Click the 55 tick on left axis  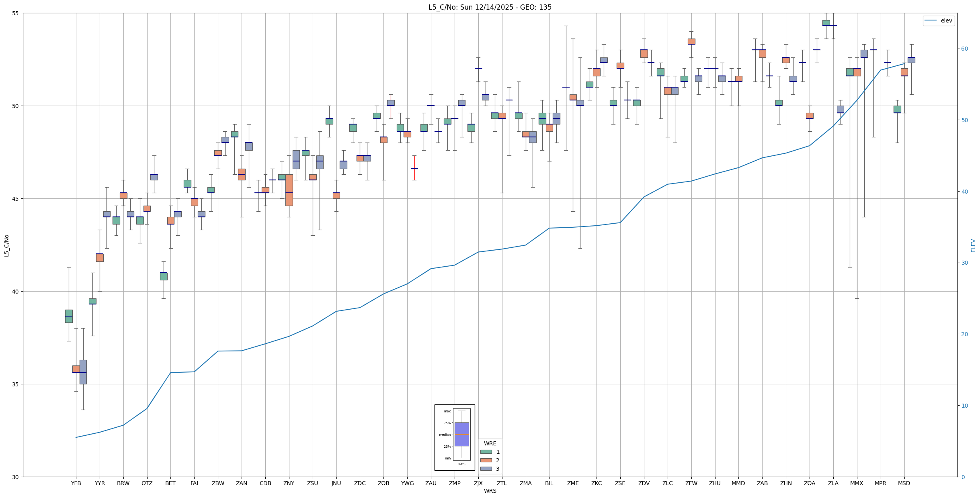16,13
